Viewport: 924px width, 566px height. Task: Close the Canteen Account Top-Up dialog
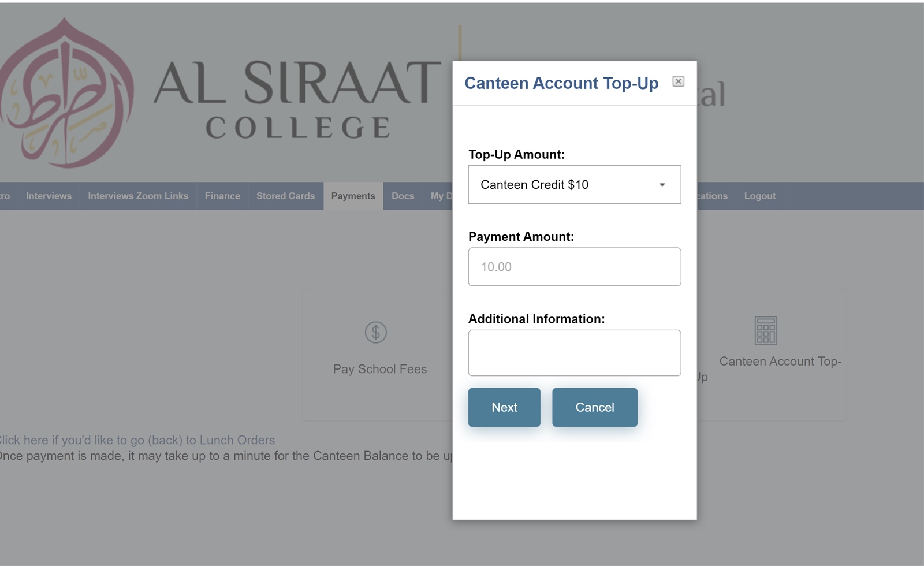point(678,81)
